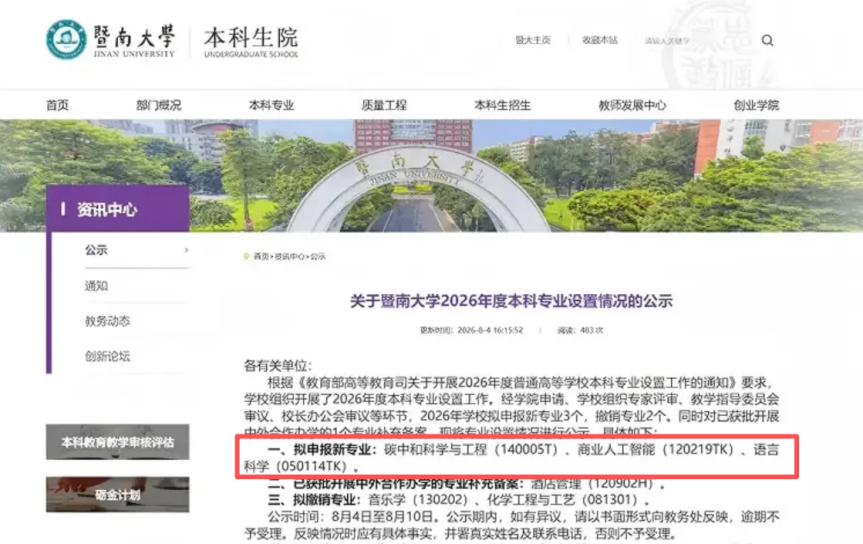This screenshot has height=544, width=863.
Task: Open 本科生招生 navigation item
Action: coord(502,105)
